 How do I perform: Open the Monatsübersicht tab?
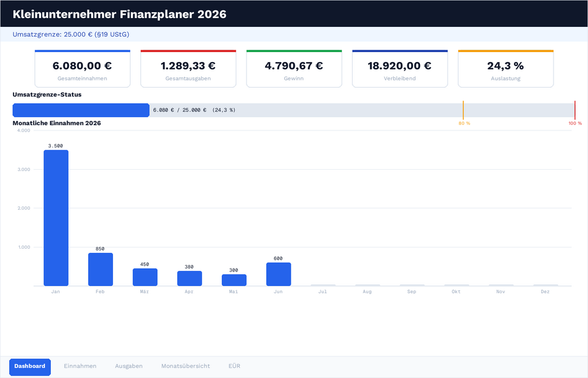[x=185, y=366]
